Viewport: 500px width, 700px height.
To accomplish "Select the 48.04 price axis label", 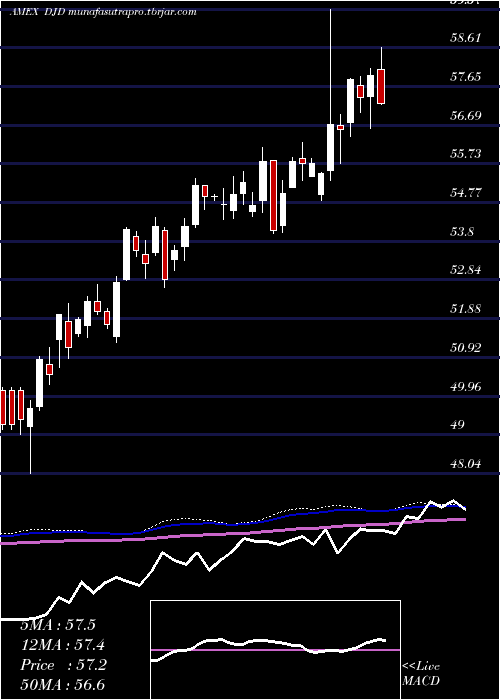I will coord(466,464).
